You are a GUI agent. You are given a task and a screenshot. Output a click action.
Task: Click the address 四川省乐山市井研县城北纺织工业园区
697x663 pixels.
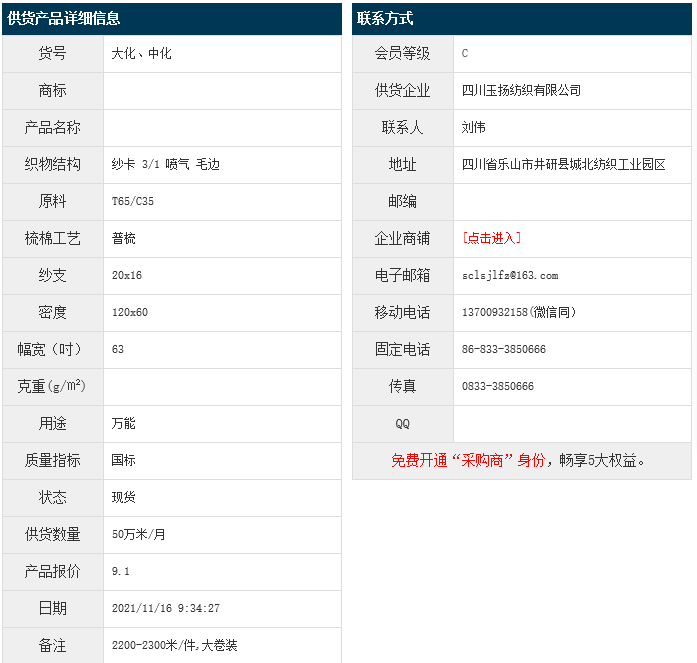pos(563,164)
